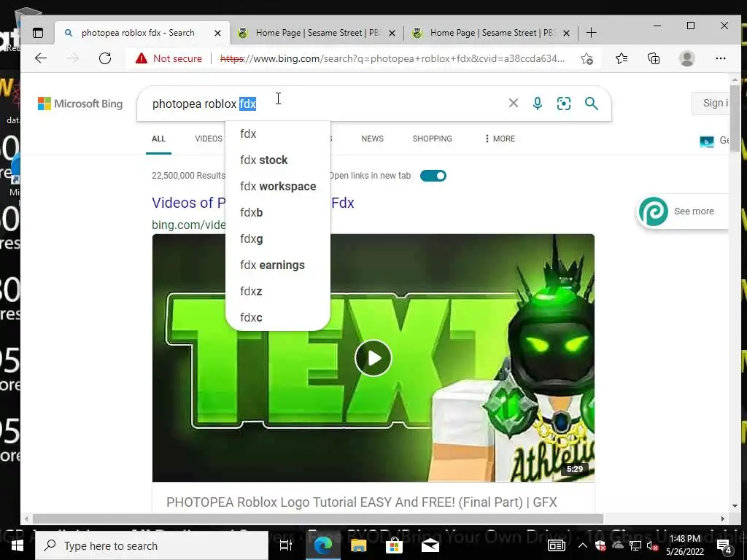Reload the Bing search page
This screenshot has width=747, height=560.
(105, 58)
